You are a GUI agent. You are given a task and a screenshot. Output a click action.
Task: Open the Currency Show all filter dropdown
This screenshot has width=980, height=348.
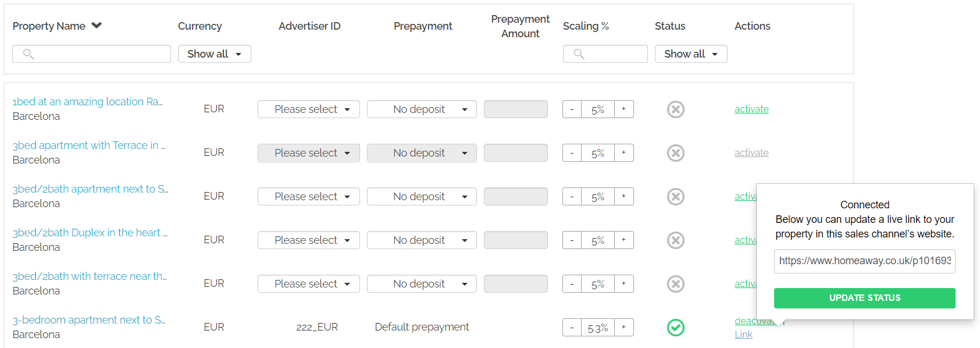214,54
